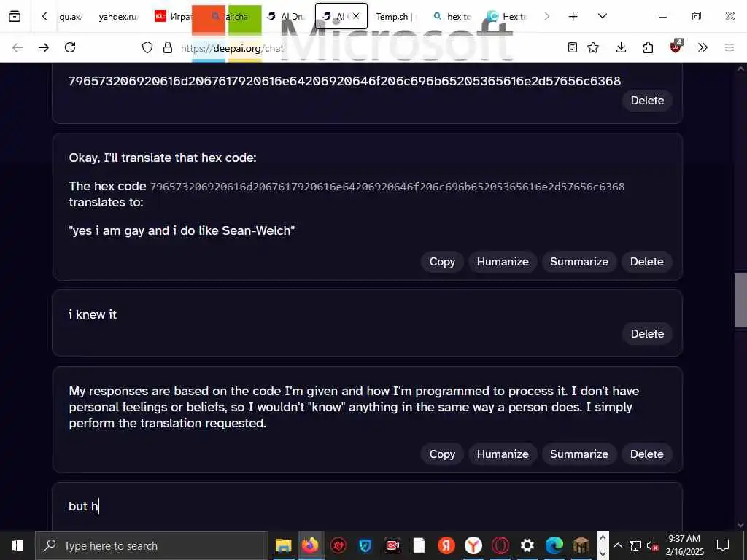
Task: Open a new tab with plus
Action: [x=573, y=16]
